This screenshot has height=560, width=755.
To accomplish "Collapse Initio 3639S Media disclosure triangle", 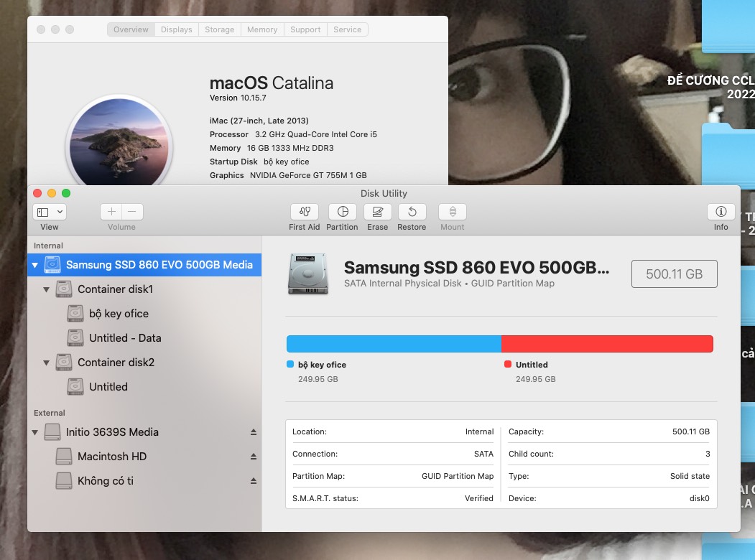I will coord(34,432).
